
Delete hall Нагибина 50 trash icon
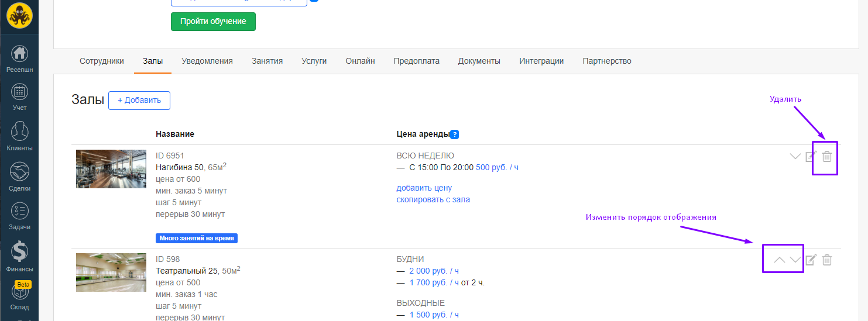click(827, 156)
